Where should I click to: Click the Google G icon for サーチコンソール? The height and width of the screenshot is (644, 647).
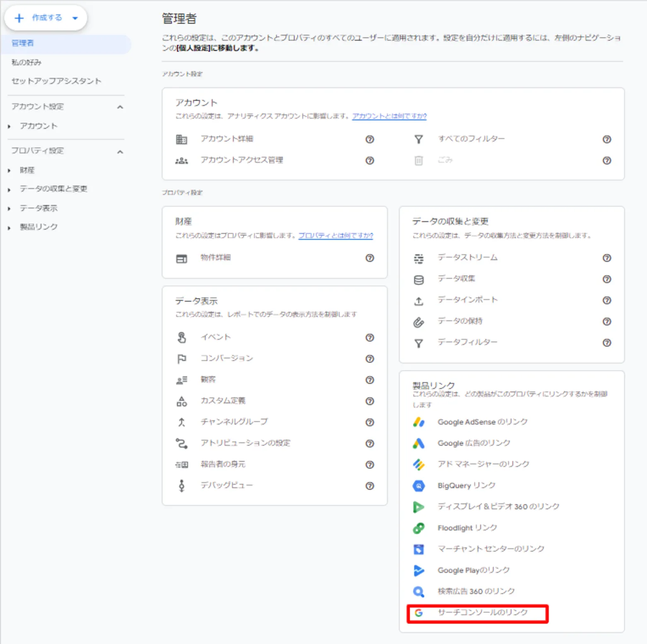419,613
